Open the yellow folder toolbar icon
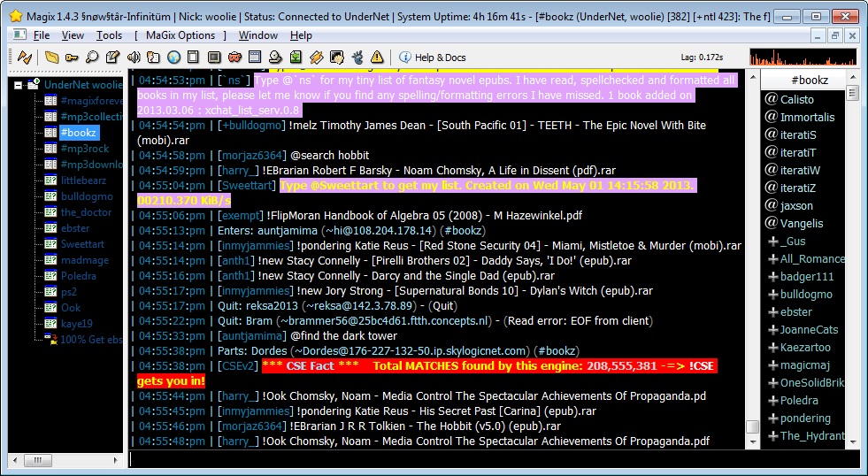 [x=52, y=57]
